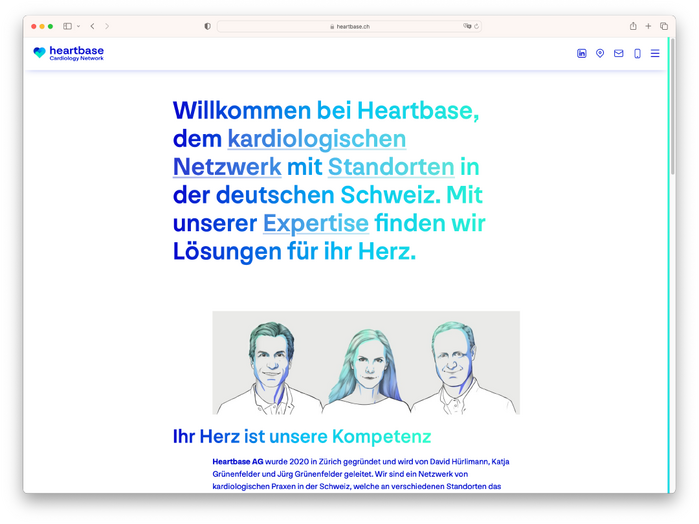This screenshot has width=699, height=524.
Task: Open the hamburger menu icon
Action: [655, 54]
